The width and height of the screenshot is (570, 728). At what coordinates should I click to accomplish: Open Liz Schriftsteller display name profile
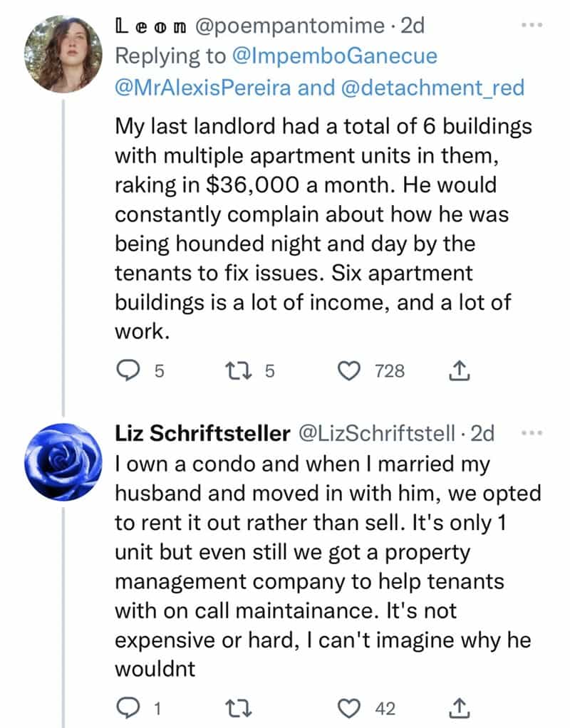(202, 434)
